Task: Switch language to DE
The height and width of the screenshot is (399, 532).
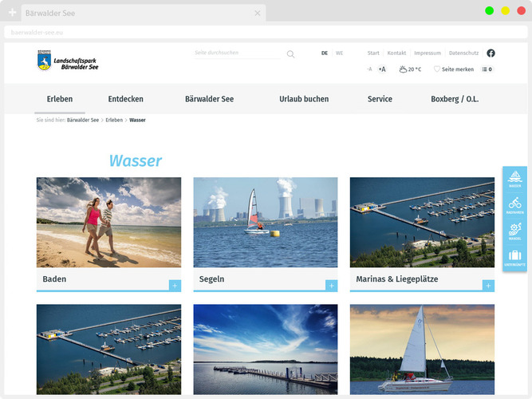Action: tap(325, 53)
